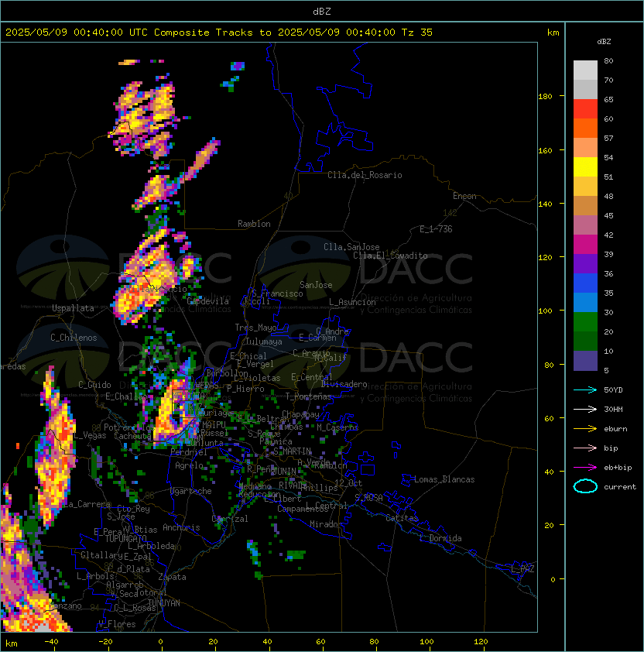Click the 'Clla.del_Rosario' map label
Image resolution: width=644 pixels, height=652 pixels.
tap(365, 175)
